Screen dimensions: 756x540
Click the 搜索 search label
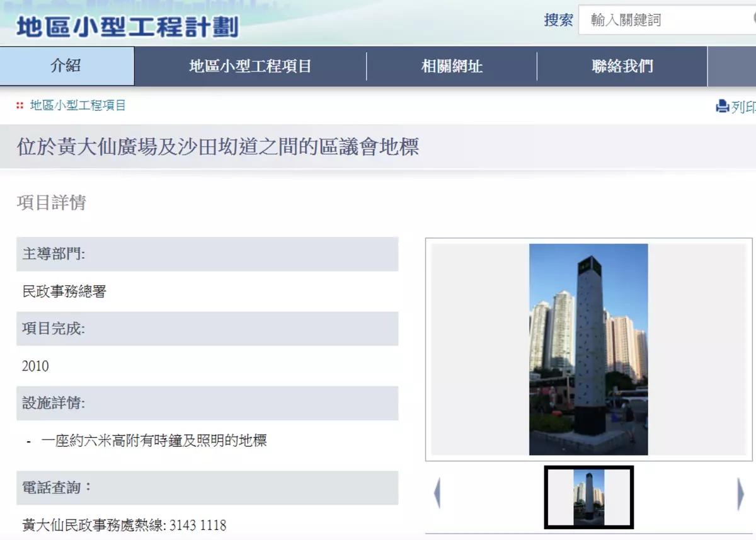[558, 20]
